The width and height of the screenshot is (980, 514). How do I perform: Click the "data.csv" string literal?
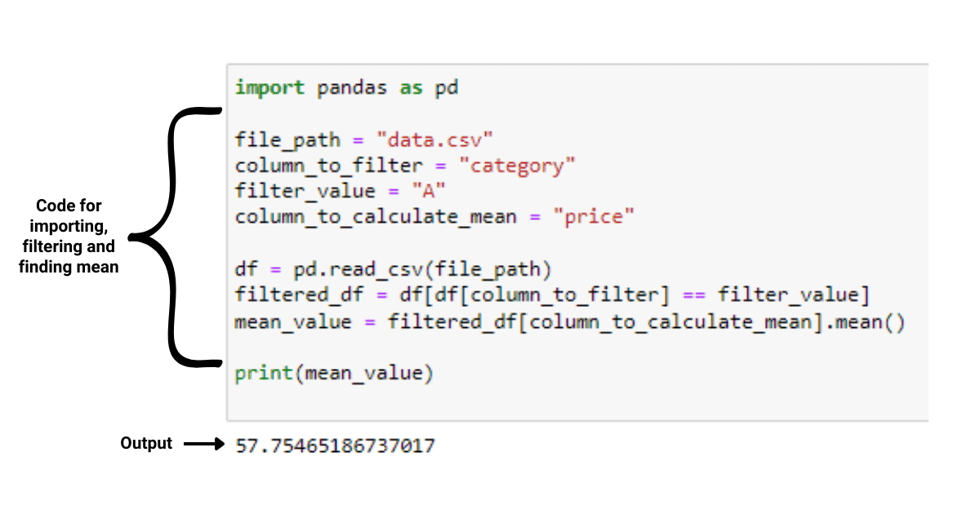click(x=434, y=140)
